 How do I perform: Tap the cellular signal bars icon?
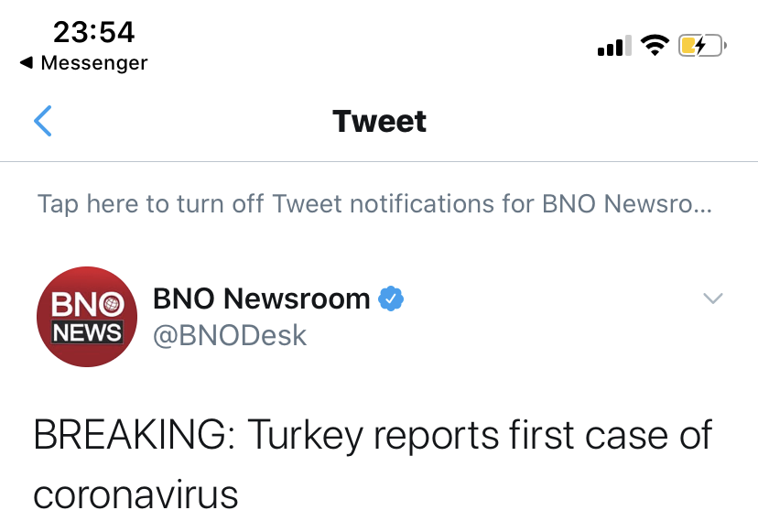tap(614, 46)
